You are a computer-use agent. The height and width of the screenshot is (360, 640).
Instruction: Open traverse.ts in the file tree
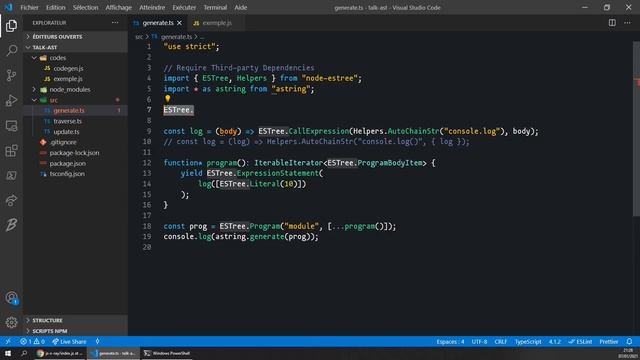click(67, 121)
